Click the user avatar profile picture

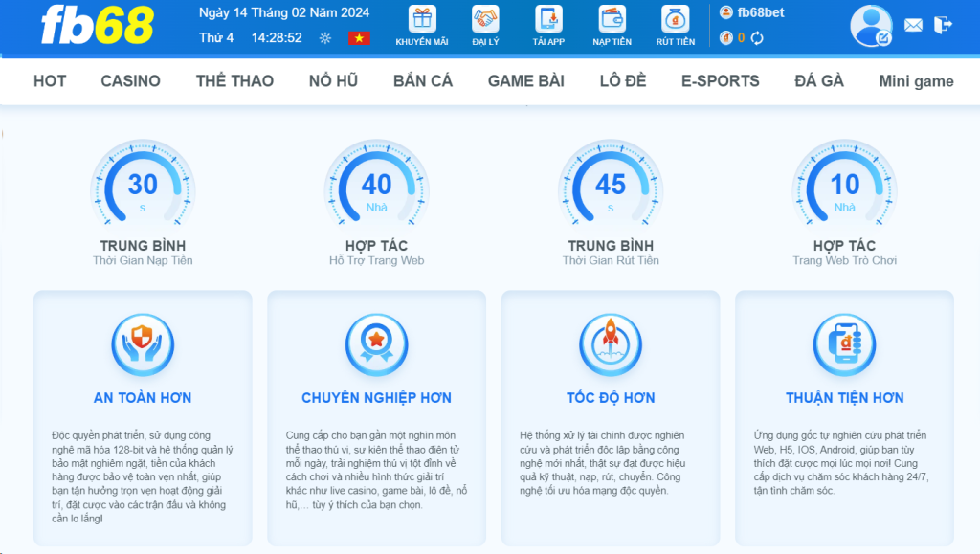[x=870, y=26]
